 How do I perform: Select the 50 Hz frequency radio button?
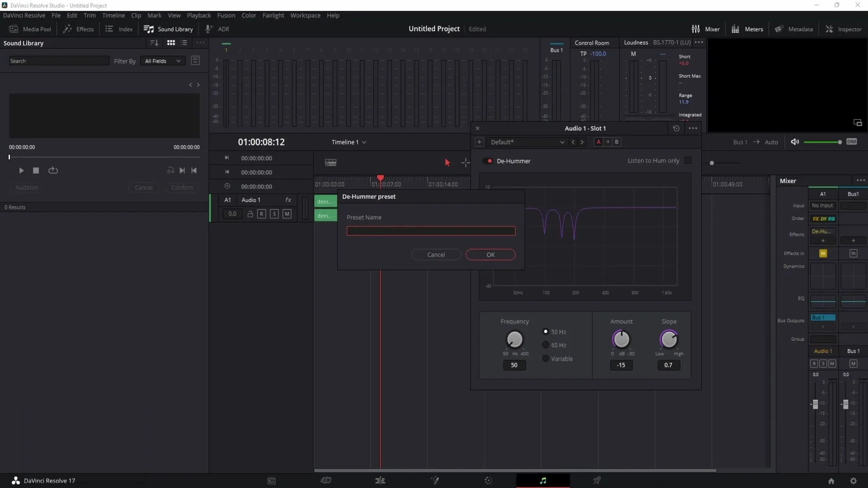click(546, 331)
